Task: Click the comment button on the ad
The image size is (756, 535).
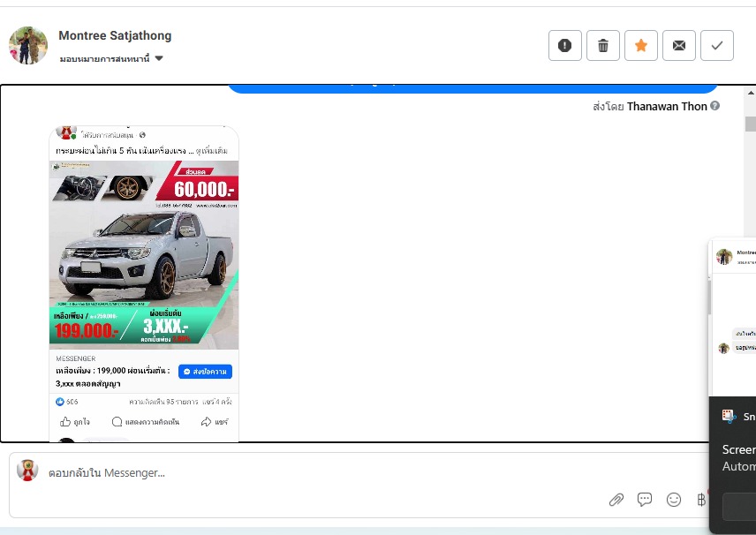Action: coord(145,422)
